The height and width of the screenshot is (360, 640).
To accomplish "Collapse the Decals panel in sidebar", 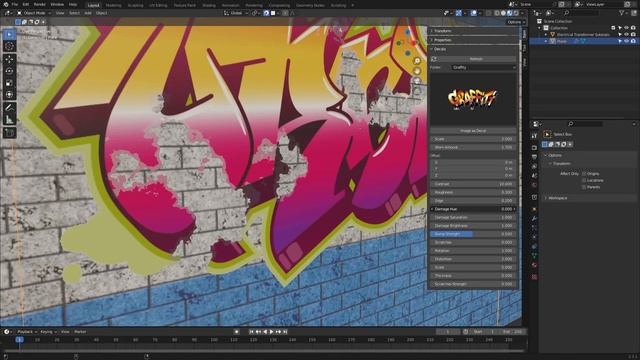I will coord(474,49).
